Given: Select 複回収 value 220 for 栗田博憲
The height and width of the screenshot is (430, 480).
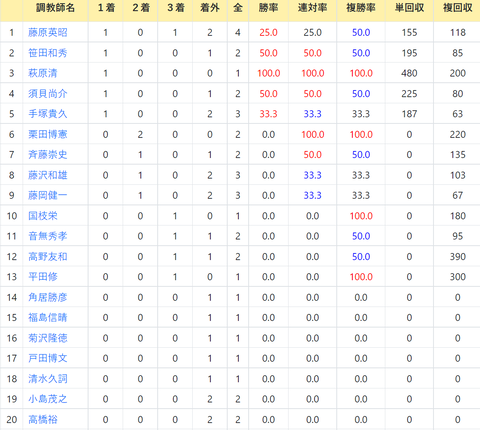Looking at the screenshot, I should tap(458, 134).
